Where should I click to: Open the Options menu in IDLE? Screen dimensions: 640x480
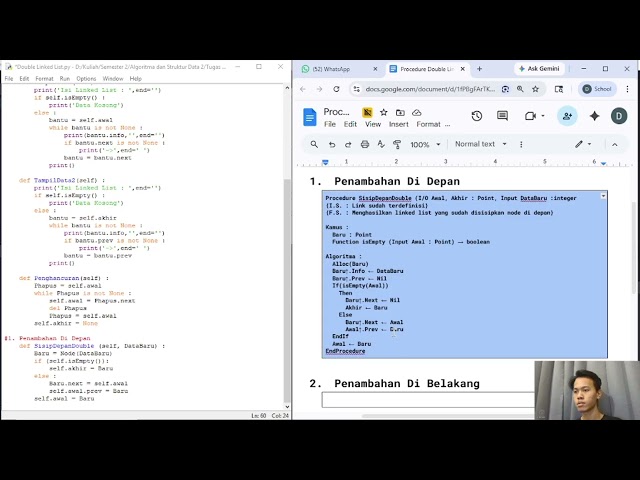[86, 78]
